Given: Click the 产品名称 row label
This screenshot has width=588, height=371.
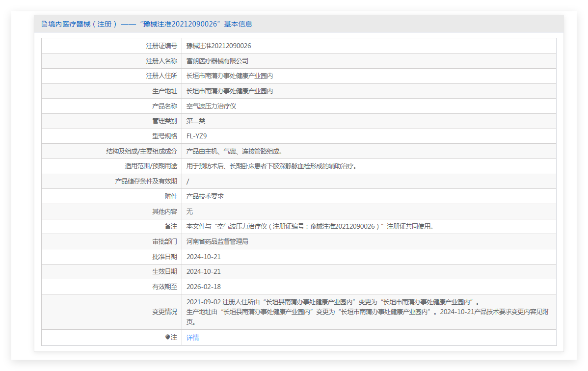Looking at the screenshot, I should point(164,106).
